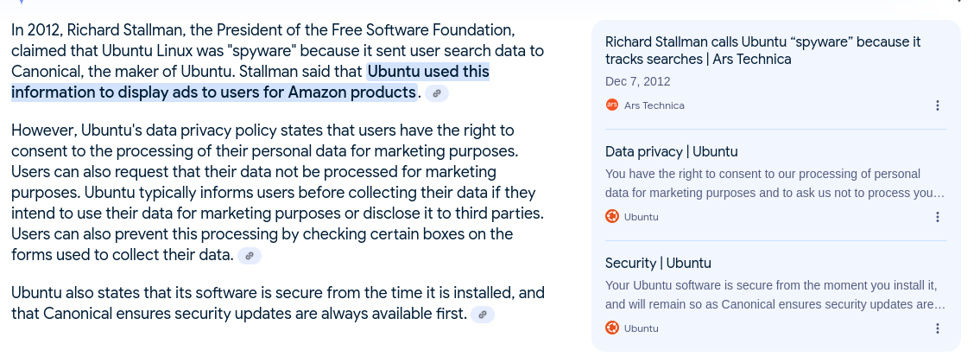The image size is (980, 363).
Task: Open the "Security | Ubuntu" source title
Action: tap(658, 263)
